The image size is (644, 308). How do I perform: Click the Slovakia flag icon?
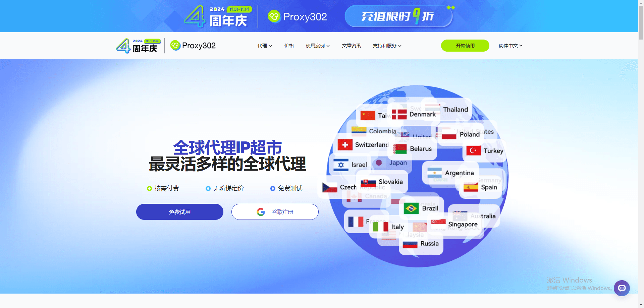[x=368, y=183]
